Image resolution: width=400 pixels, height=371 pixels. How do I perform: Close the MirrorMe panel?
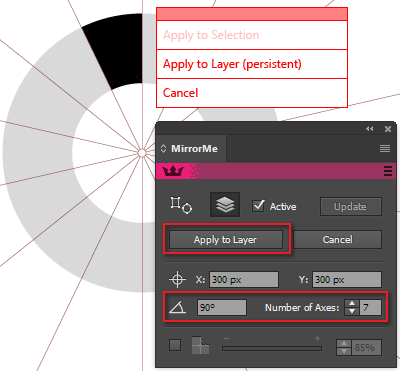(x=388, y=129)
